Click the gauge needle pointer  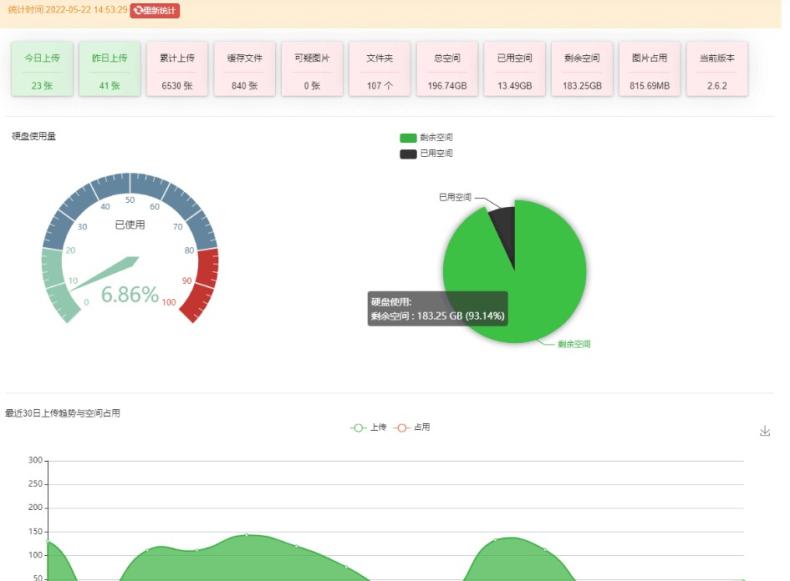(x=106, y=273)
